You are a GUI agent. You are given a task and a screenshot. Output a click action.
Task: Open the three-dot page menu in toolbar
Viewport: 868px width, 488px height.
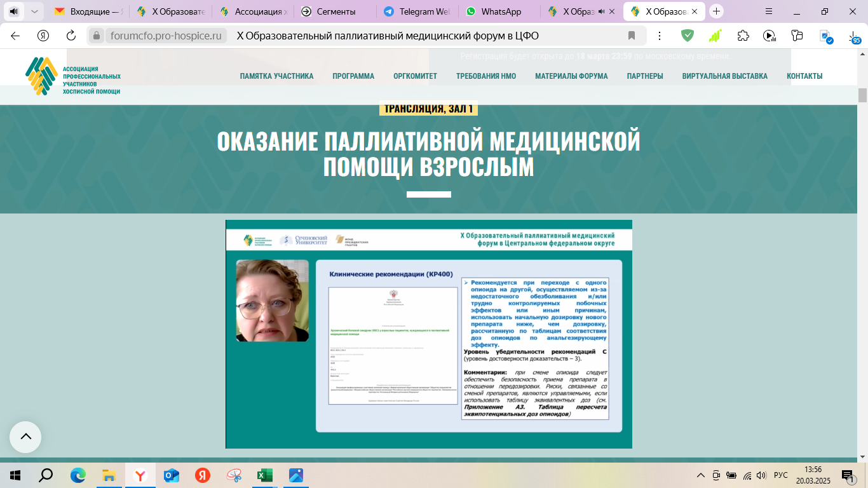pos(660,36)
